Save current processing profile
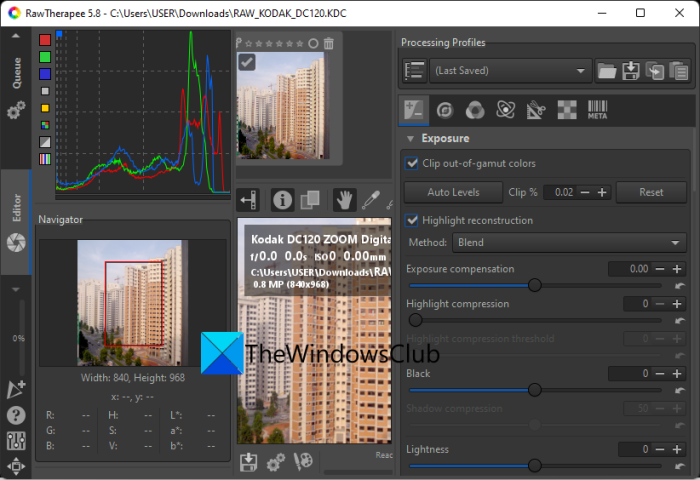 [630, 71]
